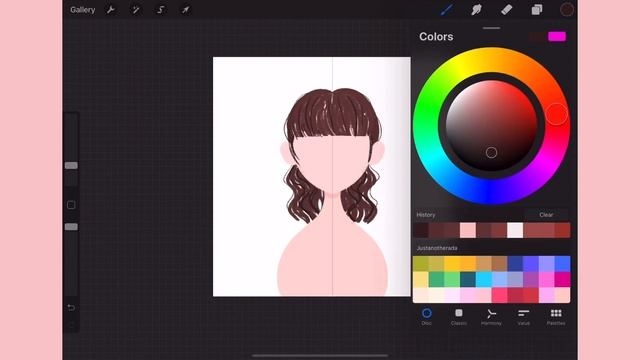
Task: Switch to the Disc color tab
Action: point(427,317)
